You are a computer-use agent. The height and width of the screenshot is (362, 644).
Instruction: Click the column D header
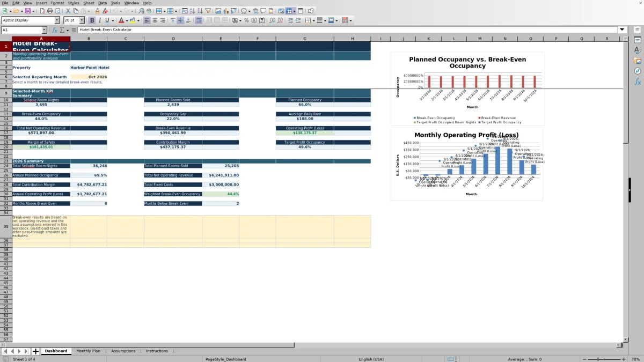173,39
